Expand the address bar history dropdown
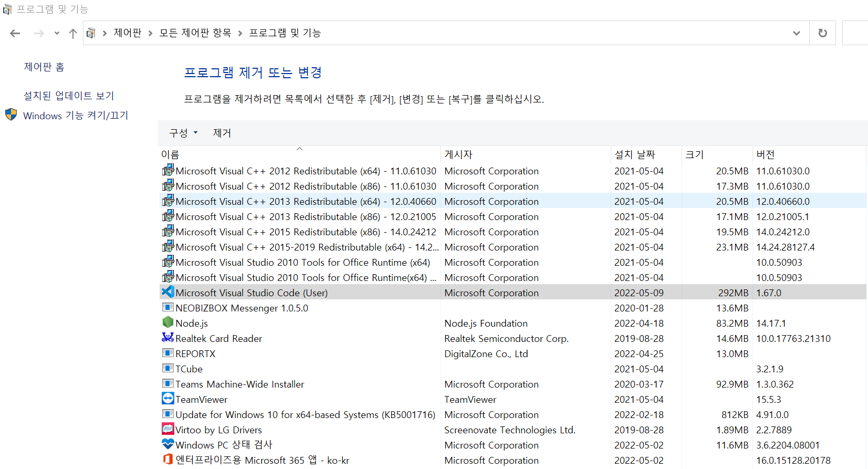Screen dimensions: 868x469 tap(797, 33)
